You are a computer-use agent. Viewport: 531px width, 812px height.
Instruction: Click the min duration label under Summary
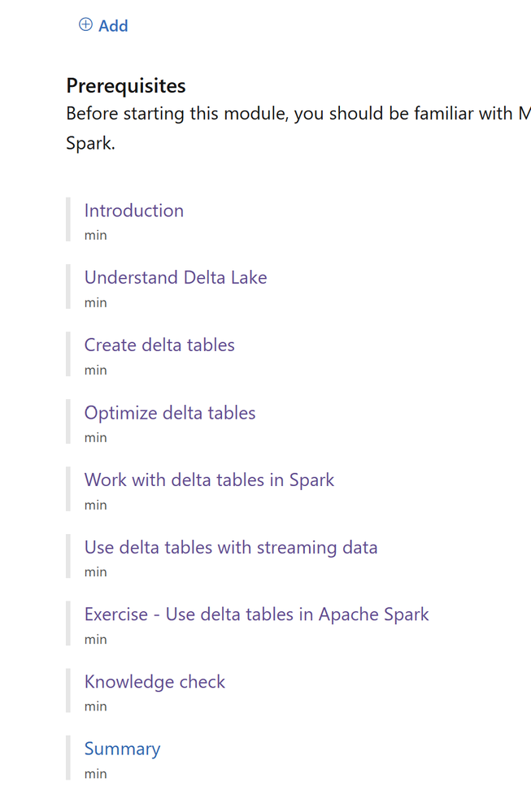[x=95, y=775]
